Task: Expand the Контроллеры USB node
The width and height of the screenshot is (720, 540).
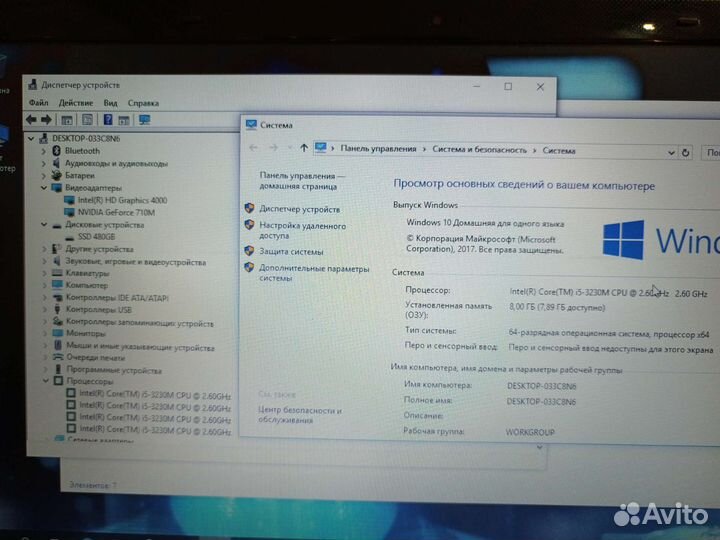Action: [x=45, y=310]
